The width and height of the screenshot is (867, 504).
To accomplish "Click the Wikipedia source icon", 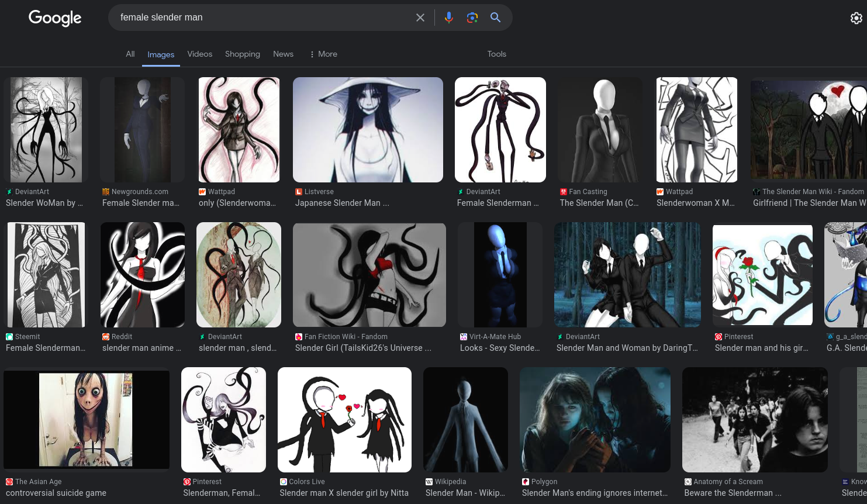I will 429,482.
